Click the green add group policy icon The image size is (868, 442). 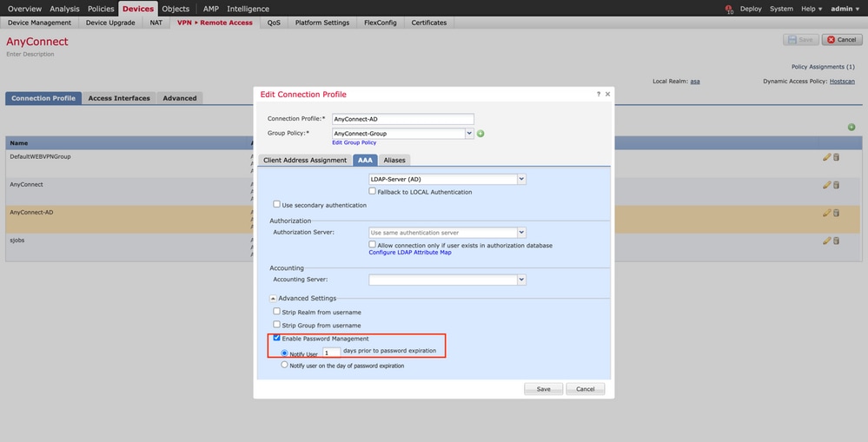pos(480,134)
